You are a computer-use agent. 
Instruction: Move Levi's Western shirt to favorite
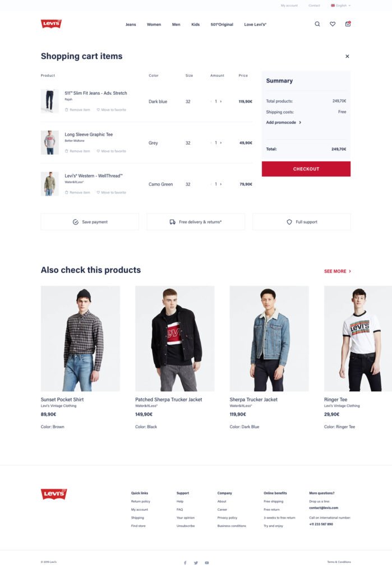tap(112, 193)
